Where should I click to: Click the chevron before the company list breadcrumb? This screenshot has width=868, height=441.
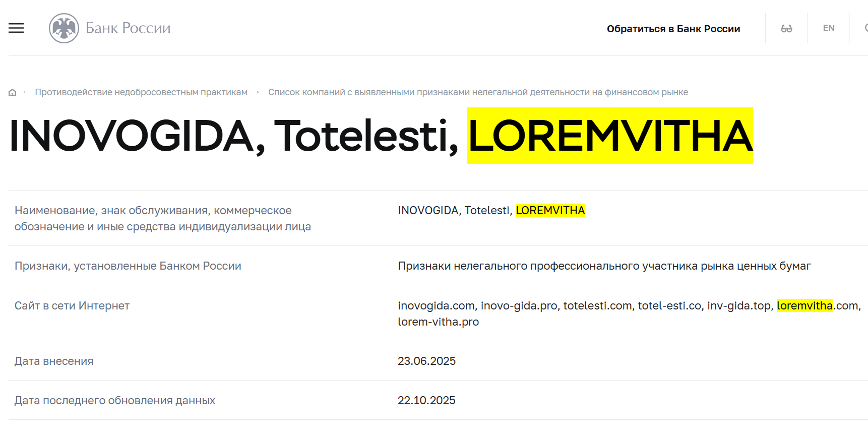[x=258, y=92]
